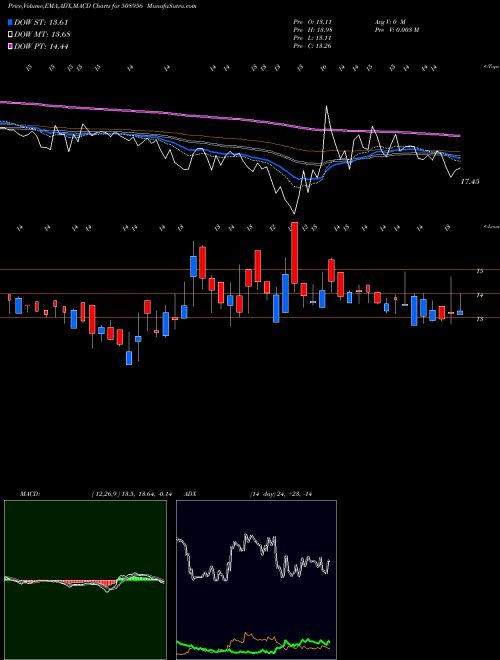The image size is (500, 660).
Task: Click the lowest blue candlestick in price chart
Action: (129, 358)
